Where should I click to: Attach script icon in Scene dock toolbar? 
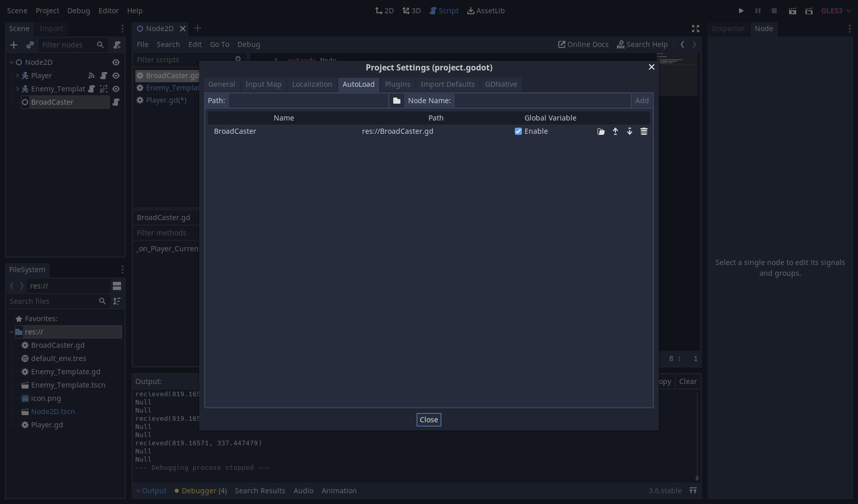tap(117, 45)
